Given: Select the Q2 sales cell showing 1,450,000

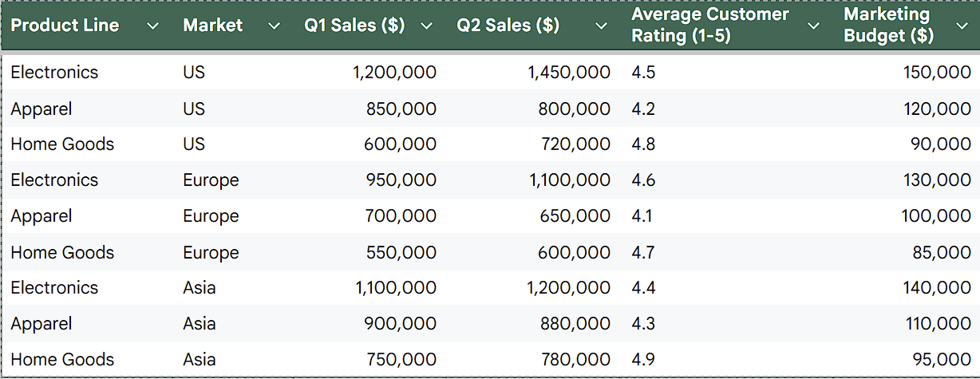Looking at the screenshot, I should click(x=569, y=73).
